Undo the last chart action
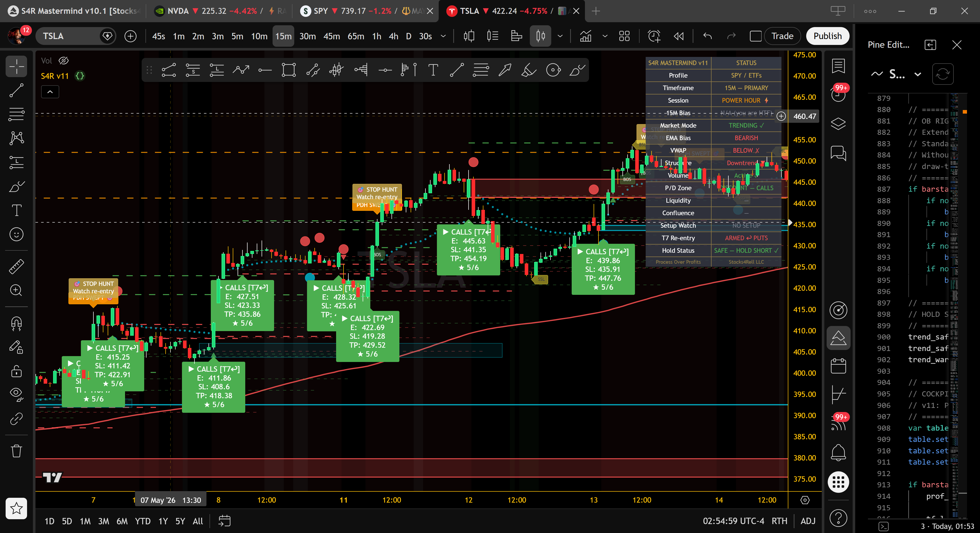The width and height of the screenshot is (980, 533). click(708, 36)
